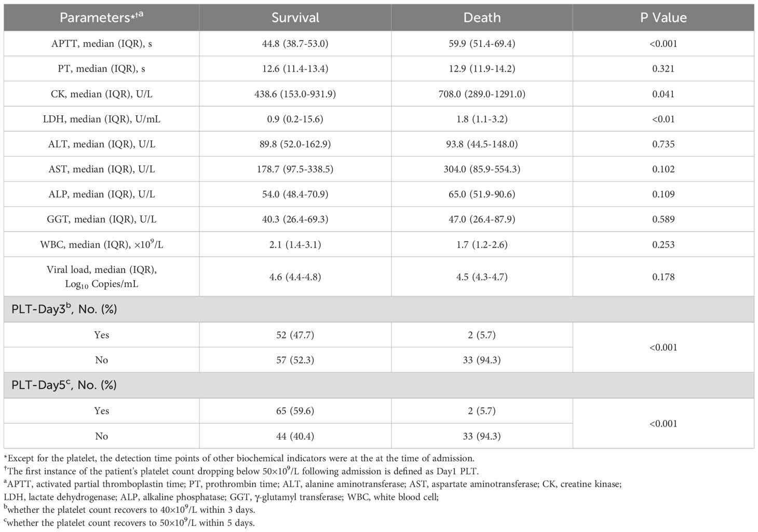Select the PT survival value 12.6 (11.4-13.4)
The image size is (758, 532).
click(295, 69)
